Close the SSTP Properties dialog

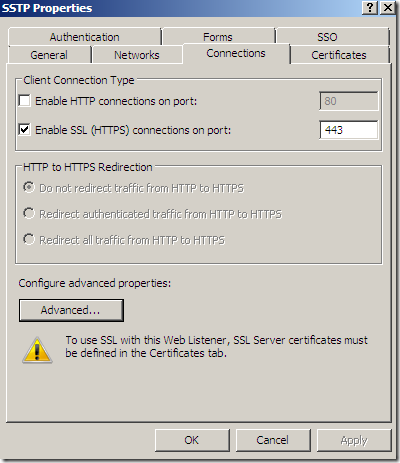click(x=388, y=8)
